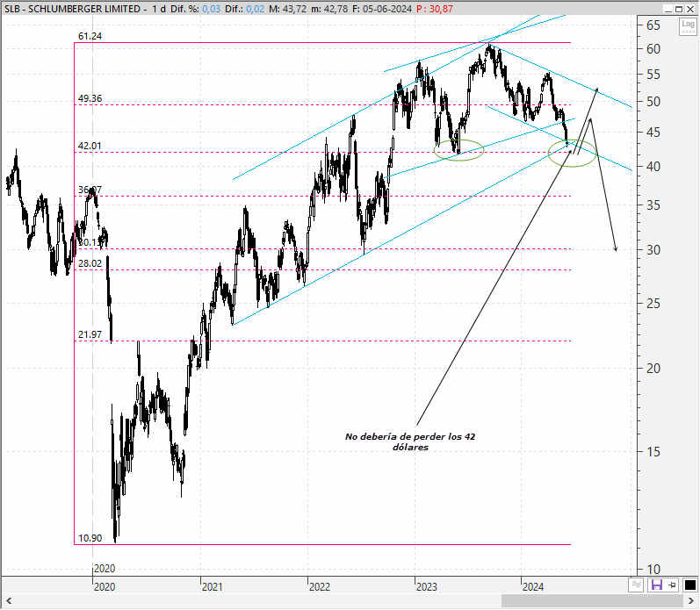
Task: Click the pin icon beside the save icon
Action: [x=673, y=585]
